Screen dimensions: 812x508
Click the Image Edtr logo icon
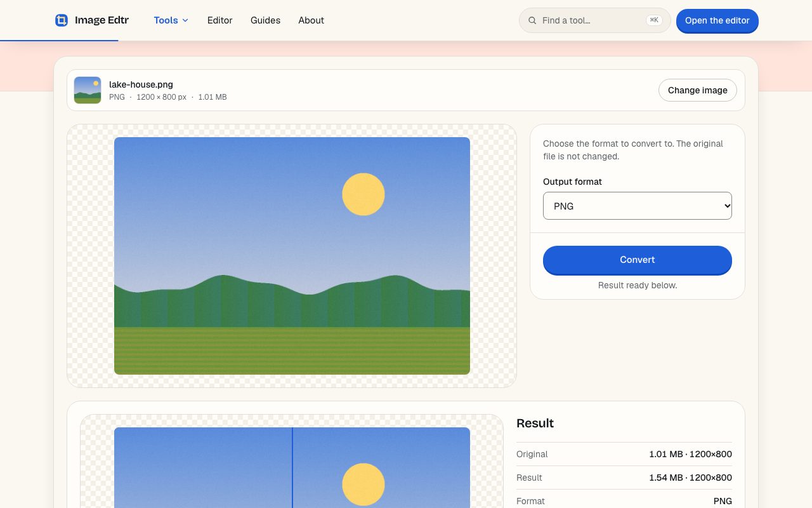(62, 20)
